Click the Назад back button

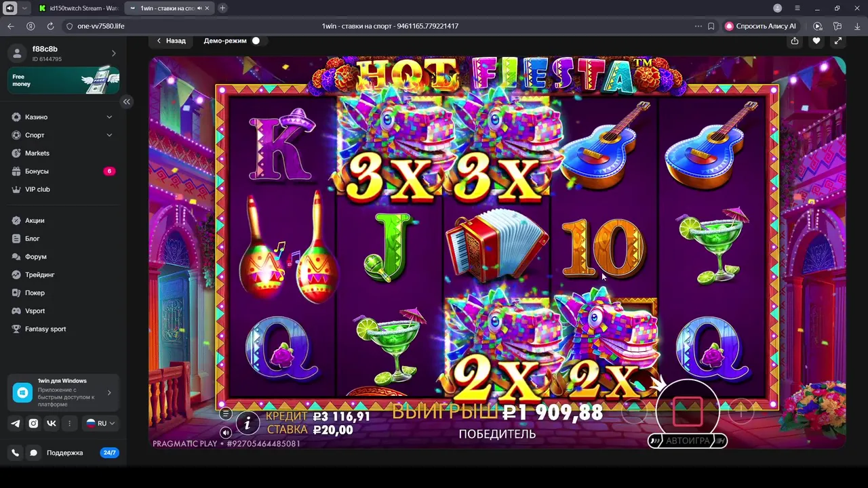click(x=171, y=41)
